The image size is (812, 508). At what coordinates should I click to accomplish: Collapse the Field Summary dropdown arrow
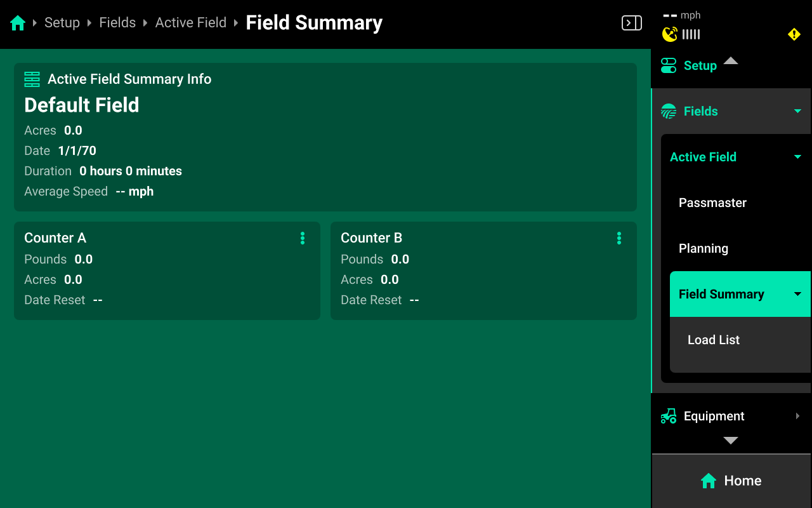point(797,294)
